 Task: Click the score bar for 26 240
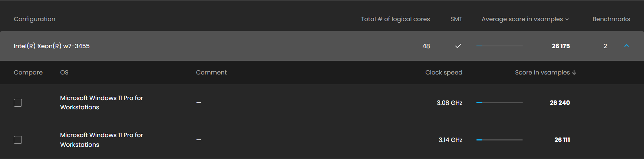coord(499,103)
